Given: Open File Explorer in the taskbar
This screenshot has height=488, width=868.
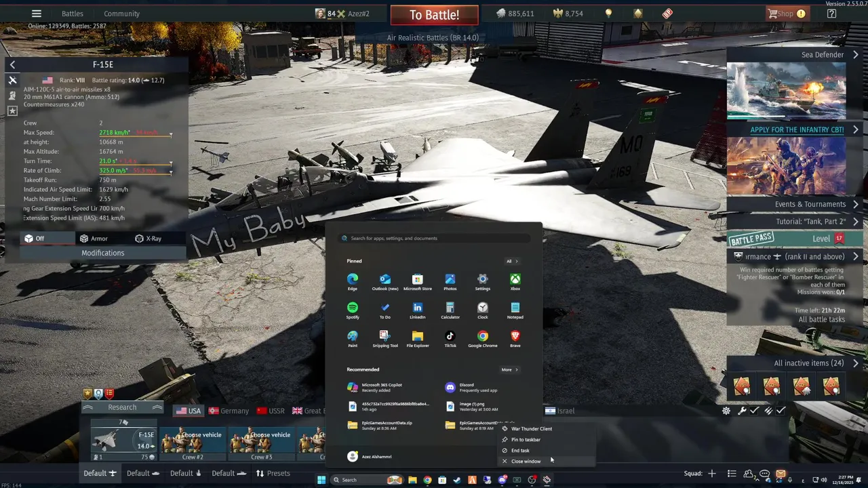Looking at the screenshot, I should point(412,480).
